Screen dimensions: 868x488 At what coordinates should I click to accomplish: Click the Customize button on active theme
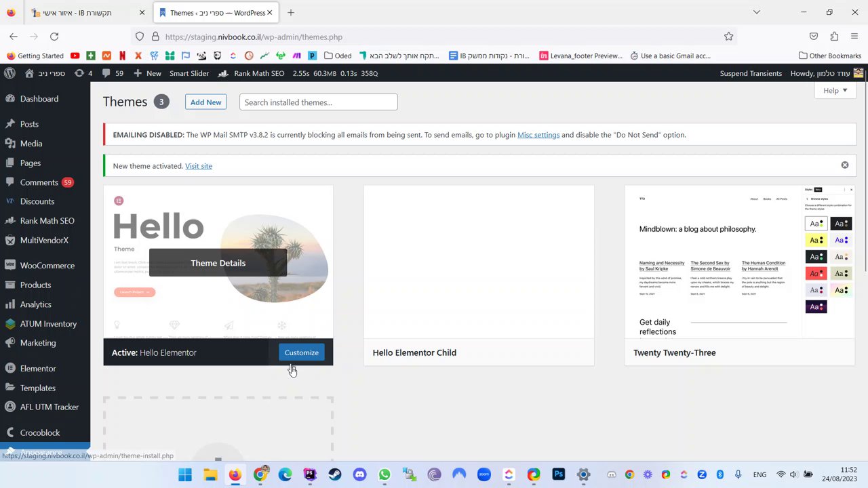[302, 352]
